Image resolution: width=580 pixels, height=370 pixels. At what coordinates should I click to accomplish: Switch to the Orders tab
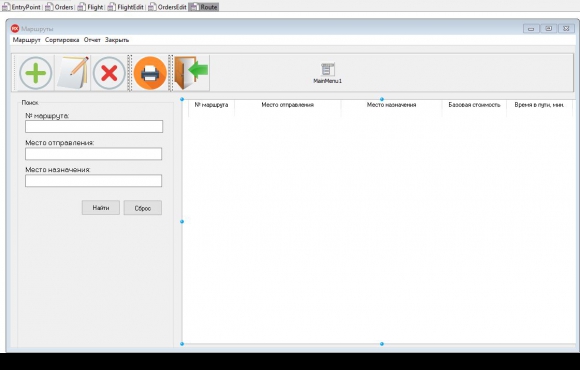(59, 7)
